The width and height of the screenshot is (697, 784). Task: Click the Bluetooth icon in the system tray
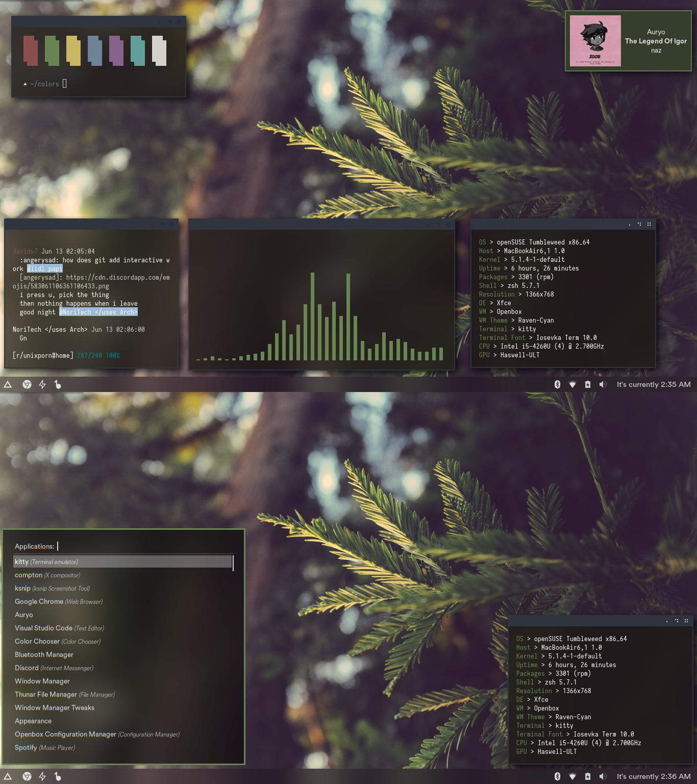pyautogui.click(x=557, y=384)
